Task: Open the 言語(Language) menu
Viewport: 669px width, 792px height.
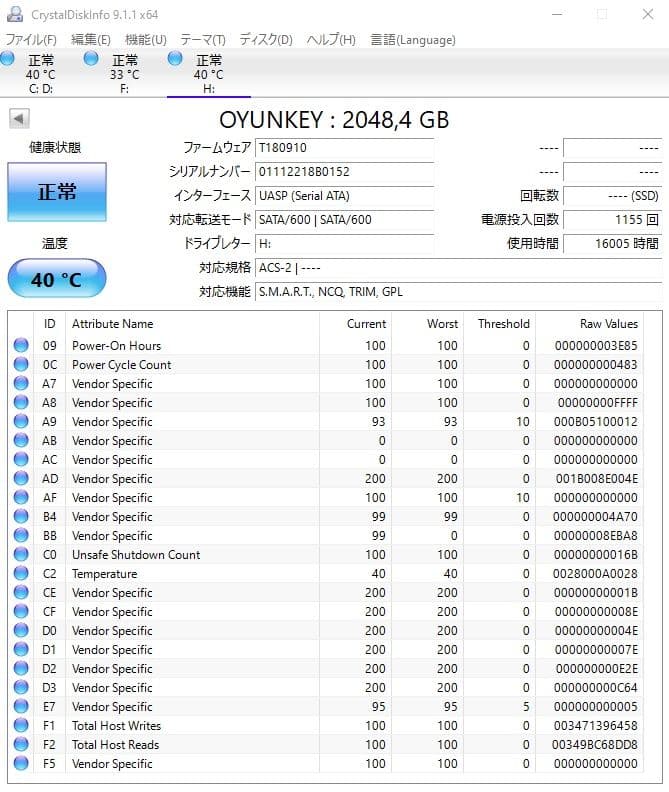Action: (x=413, y=39)
